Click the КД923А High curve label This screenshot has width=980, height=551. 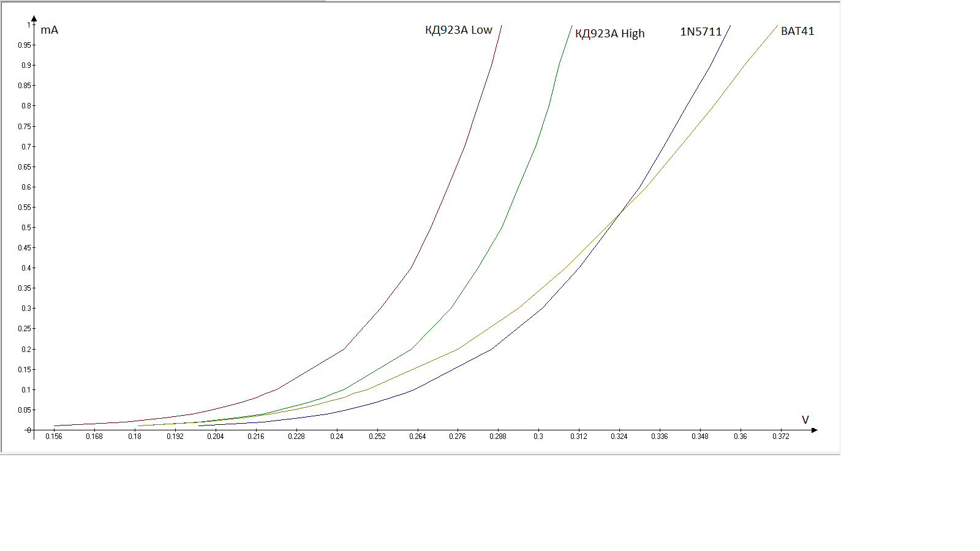point(609,34)
